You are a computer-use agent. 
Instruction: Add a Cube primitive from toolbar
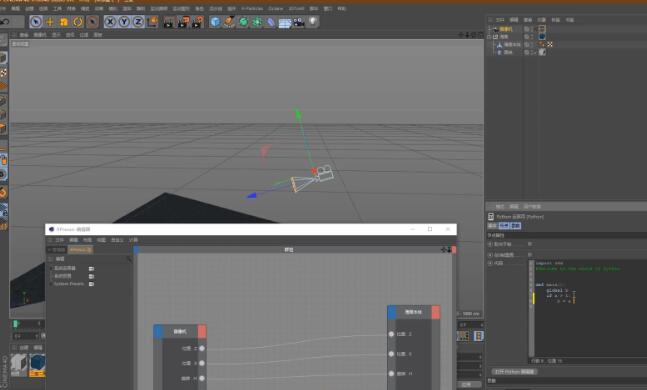(x=215, y=22)
